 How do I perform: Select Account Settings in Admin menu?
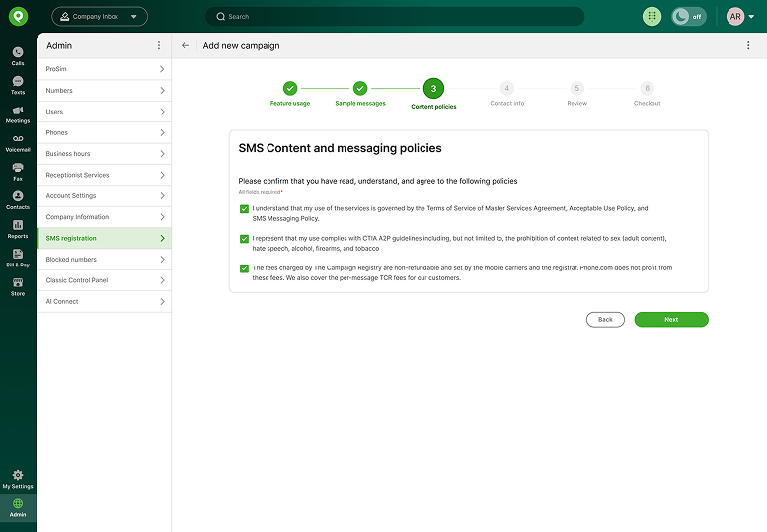tap(105, 195)
